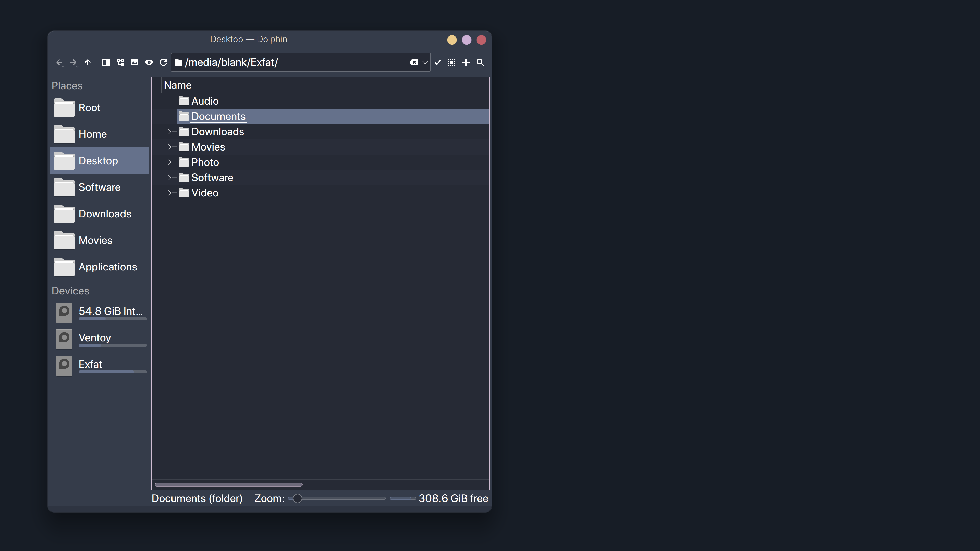This screenshot has width=980, height=551.
Task: Click the folder icon in the location bar
Action: [x=178, y=62]
